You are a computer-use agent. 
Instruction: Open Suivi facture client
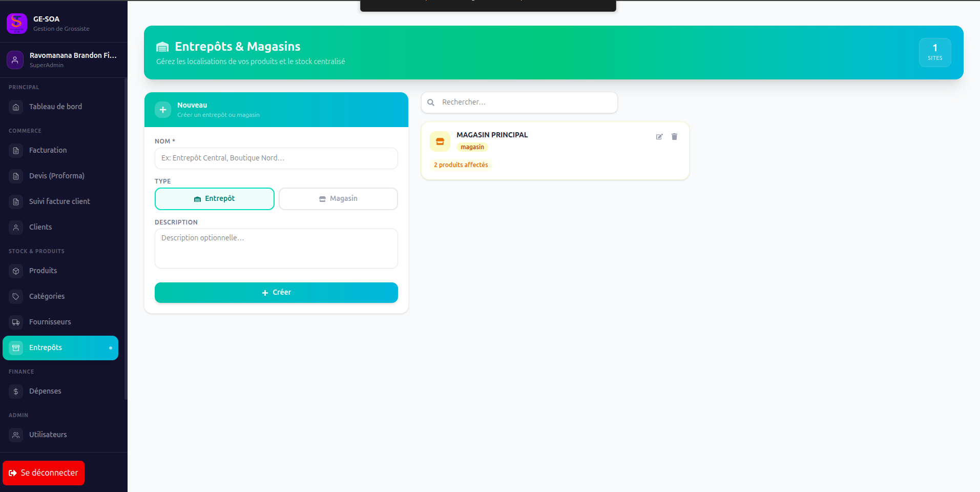pyautogui.click(x=60, y=202)
